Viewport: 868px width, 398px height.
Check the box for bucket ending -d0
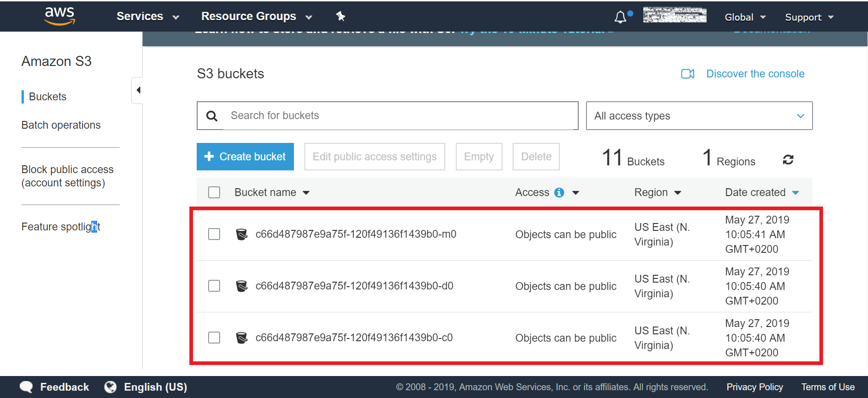pyautogui.click(x=214, y=286)
